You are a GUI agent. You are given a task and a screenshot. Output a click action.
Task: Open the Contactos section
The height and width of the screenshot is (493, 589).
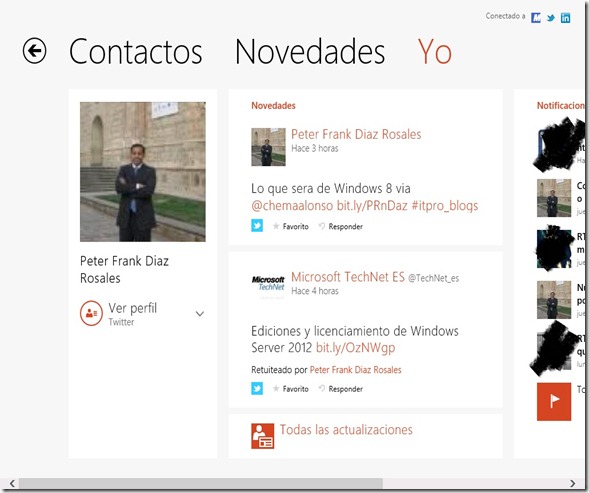(136, 51)
